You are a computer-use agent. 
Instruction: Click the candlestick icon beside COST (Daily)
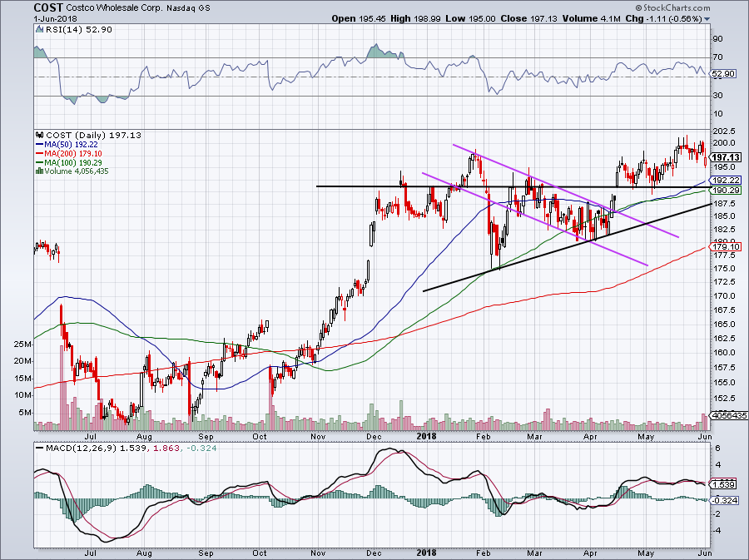pyautogui.click(x=40, y=136)
